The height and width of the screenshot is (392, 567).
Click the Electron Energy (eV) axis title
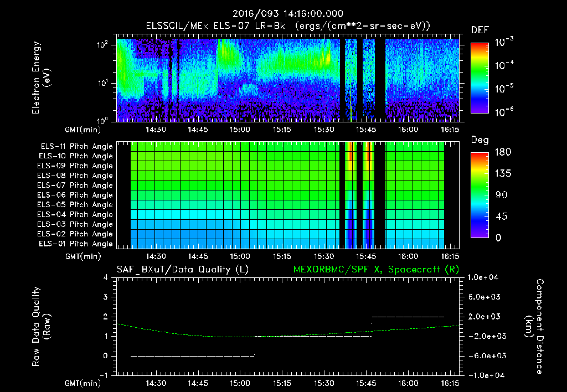click(x=41, y=78)
